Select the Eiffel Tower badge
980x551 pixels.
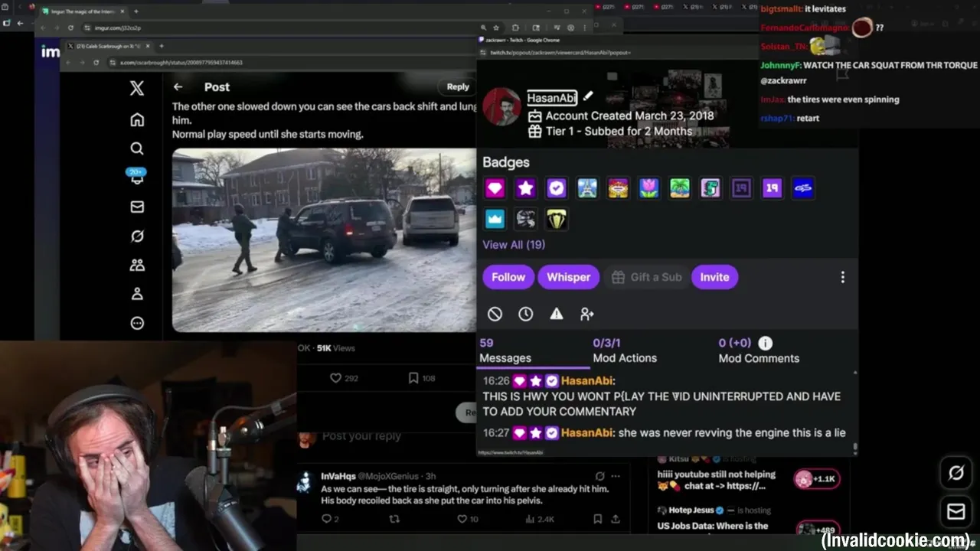tap(587, 188)
